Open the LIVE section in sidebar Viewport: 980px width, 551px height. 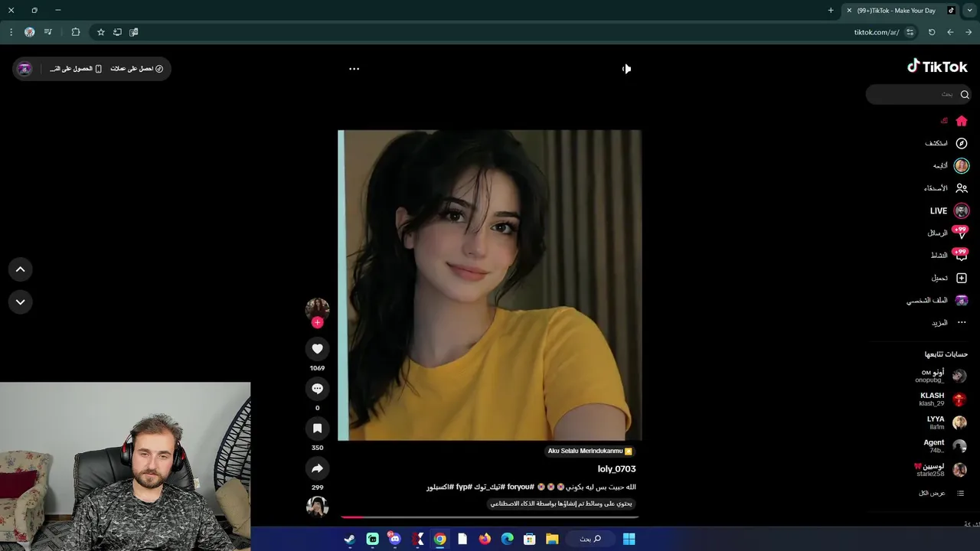949,210
